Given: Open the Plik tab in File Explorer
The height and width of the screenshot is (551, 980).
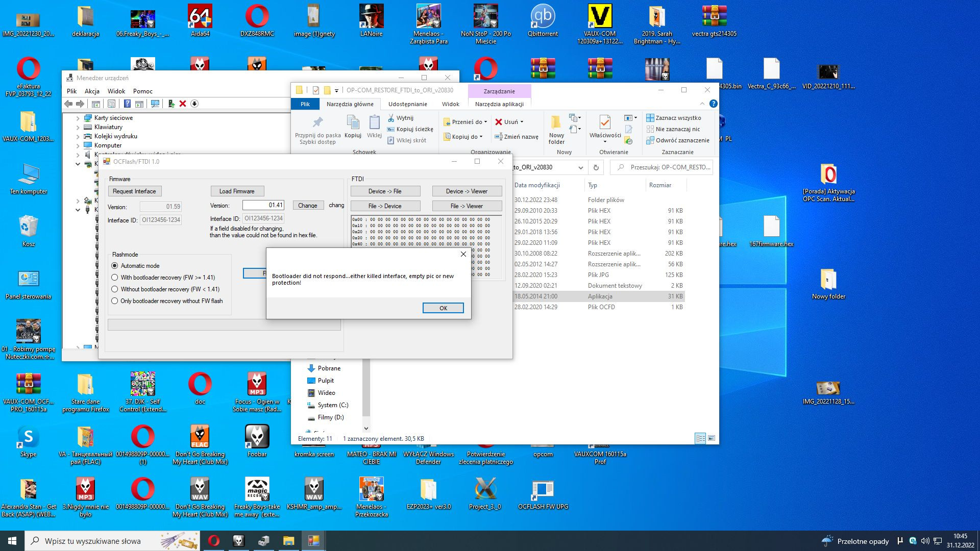Looking at the screenshot, I should click(x=305, y=104).
